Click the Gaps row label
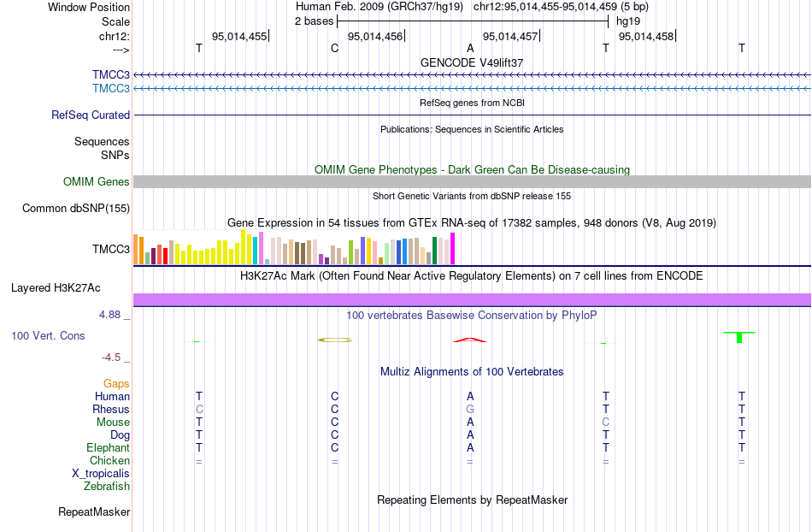Screen dimensions: 812x532 116,383
